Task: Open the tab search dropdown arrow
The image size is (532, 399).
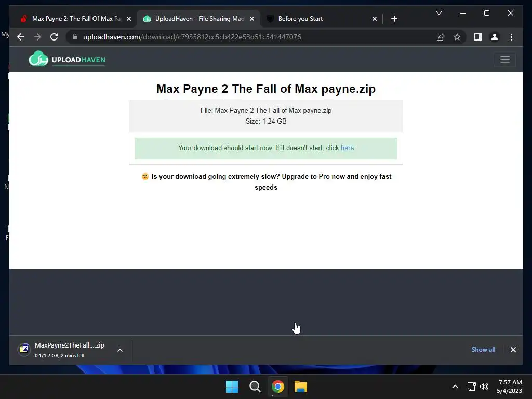Action: pyautogui.click(x=438, y=13)
